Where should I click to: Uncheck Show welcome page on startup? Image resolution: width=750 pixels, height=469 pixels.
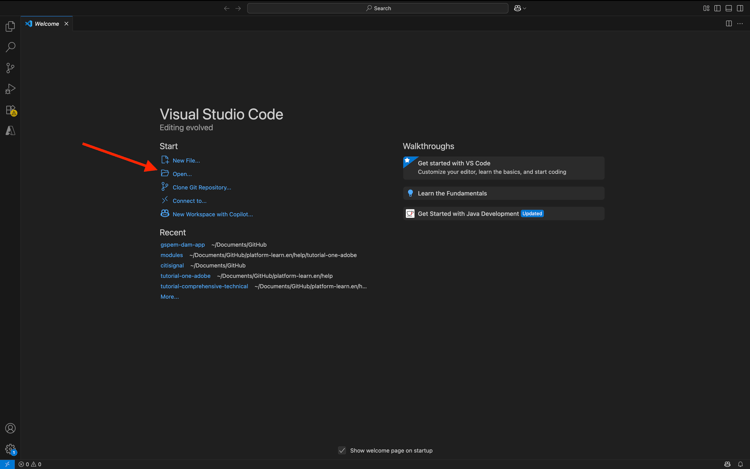(x=342, y=450)
